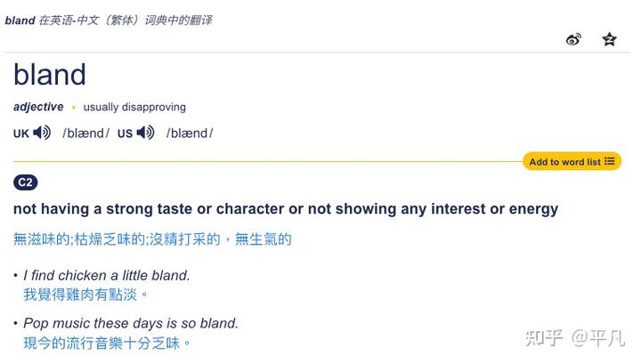This screenshot has width=641, height=364.
Task: Click the UK phonetic transcription /blænd/
Action: click(85, 133)
